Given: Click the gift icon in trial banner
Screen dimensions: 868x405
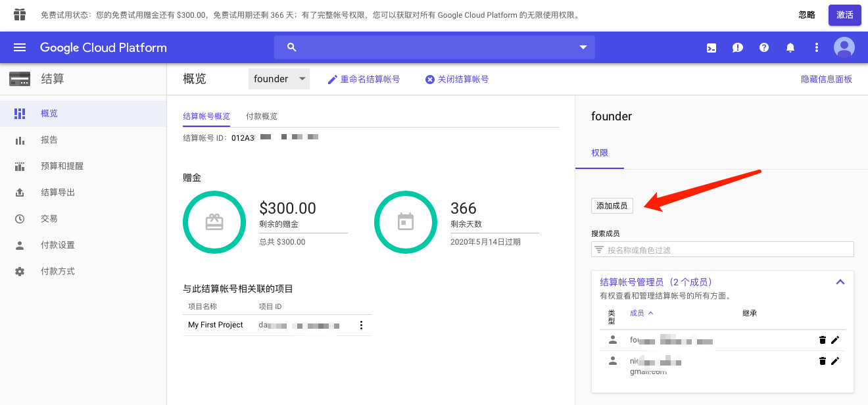Looking at the screenshot, I should click(20, 14).
